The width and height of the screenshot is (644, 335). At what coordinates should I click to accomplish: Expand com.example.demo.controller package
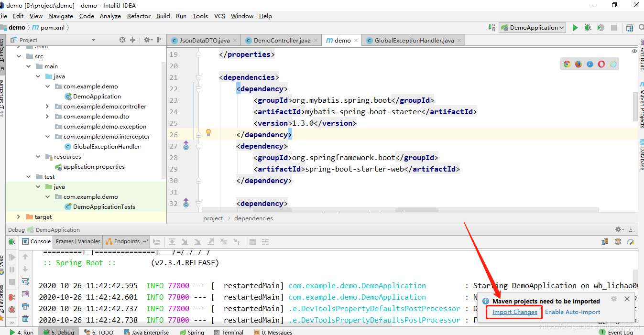pyautogui.click(x=47, y=107)
